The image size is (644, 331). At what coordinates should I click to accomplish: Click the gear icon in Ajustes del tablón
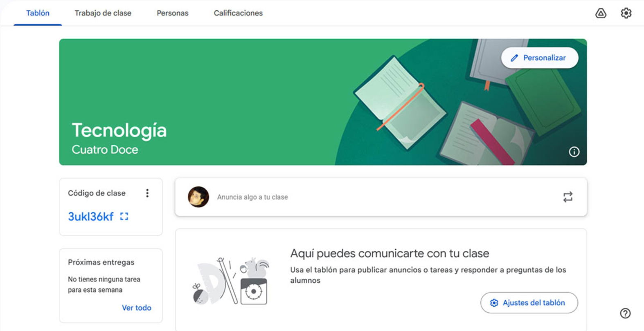click(494, 303)
